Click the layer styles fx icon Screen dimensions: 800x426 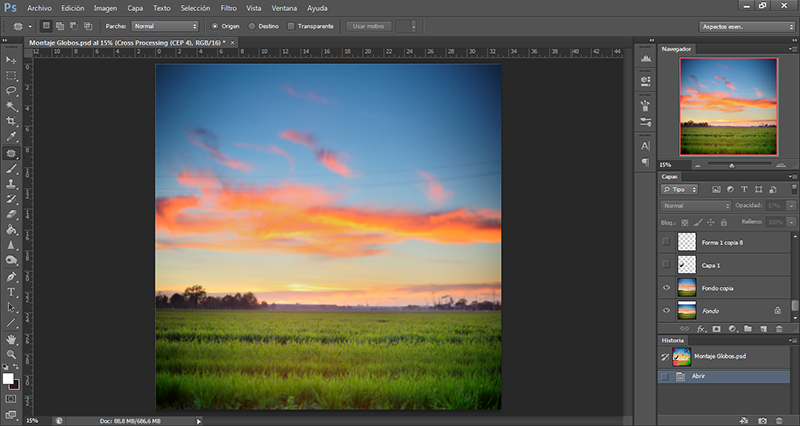click(x=701, y=329)
